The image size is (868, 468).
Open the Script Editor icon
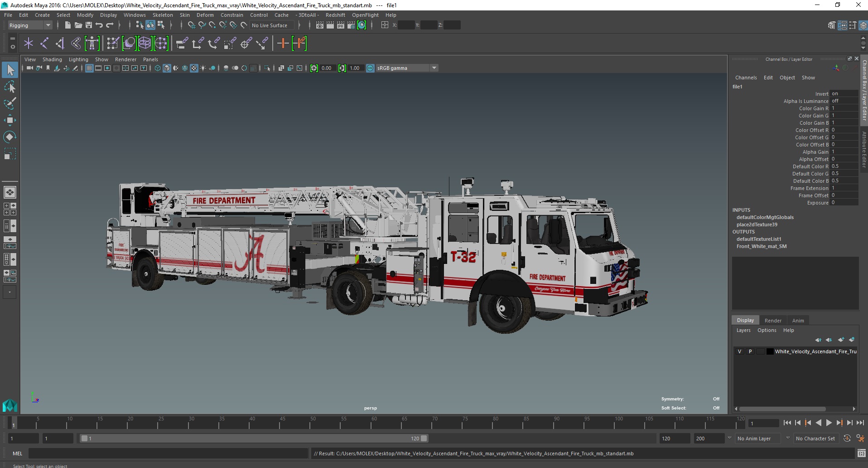pyautogui.click(x=861, y=453)
